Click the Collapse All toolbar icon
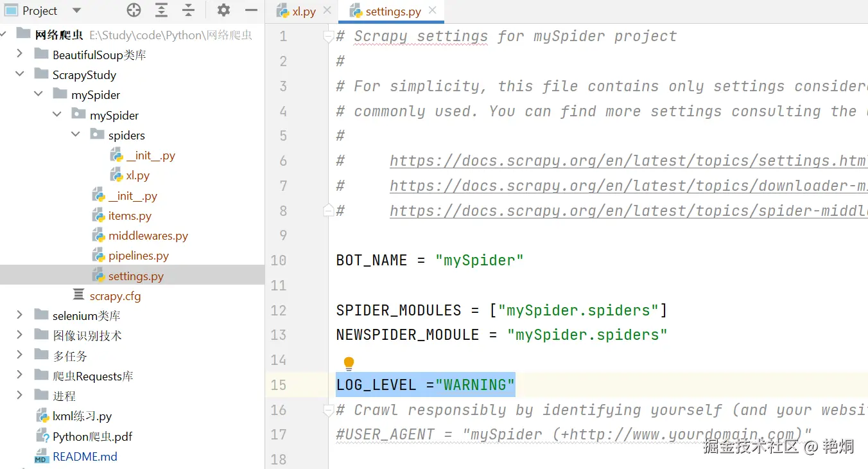This screenshot has height=469, width=868. click(188, 10)
